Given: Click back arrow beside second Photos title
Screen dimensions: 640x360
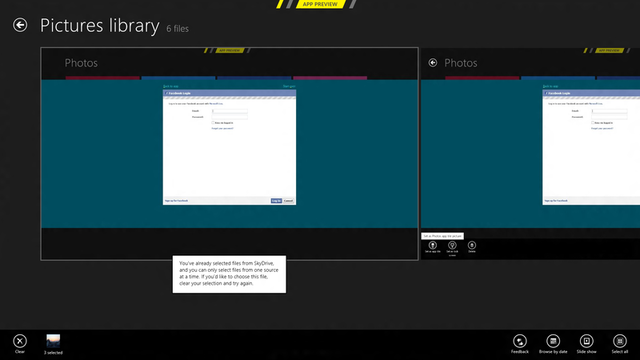Looking at the screenshot, I should coord(433,62).
